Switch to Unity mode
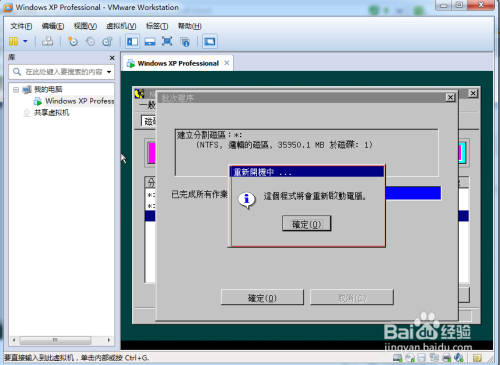 point(185,42)
